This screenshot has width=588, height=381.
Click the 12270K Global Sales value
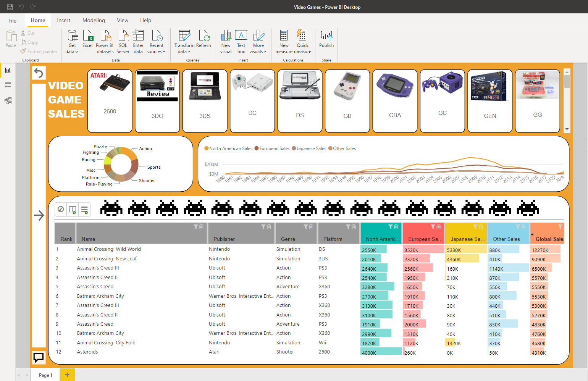pos(540,250)
